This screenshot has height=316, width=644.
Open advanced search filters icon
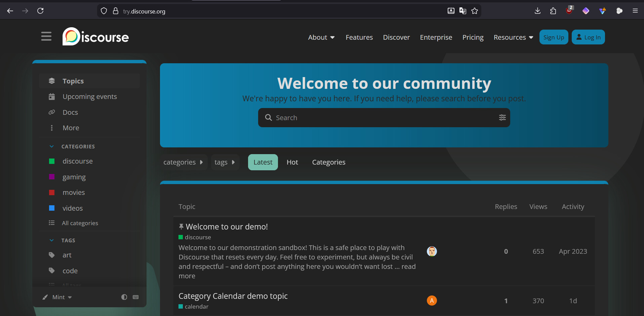click(502, 117)
